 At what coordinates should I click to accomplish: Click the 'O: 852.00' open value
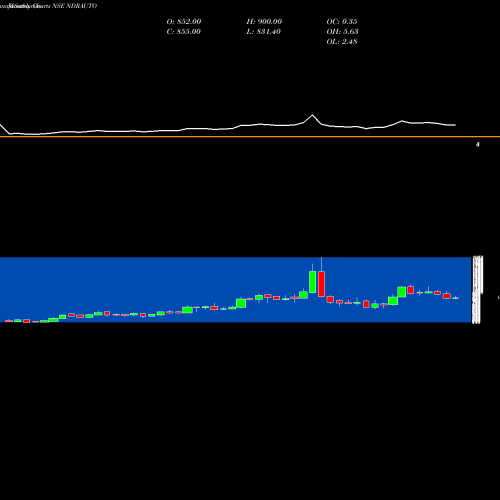pos(184,22)
